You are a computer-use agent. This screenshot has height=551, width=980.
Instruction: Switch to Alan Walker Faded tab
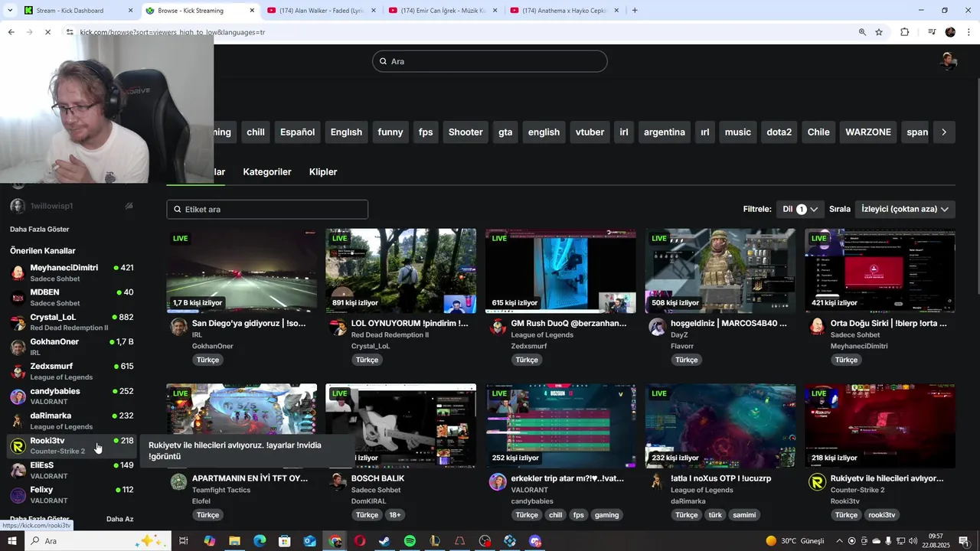pyautogui.click(x=322, y=11)
